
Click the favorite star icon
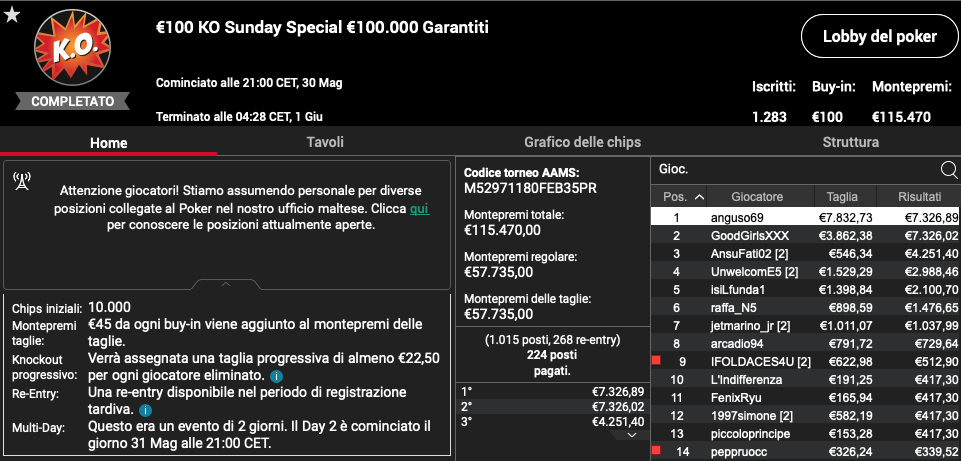tap(12, 15)
